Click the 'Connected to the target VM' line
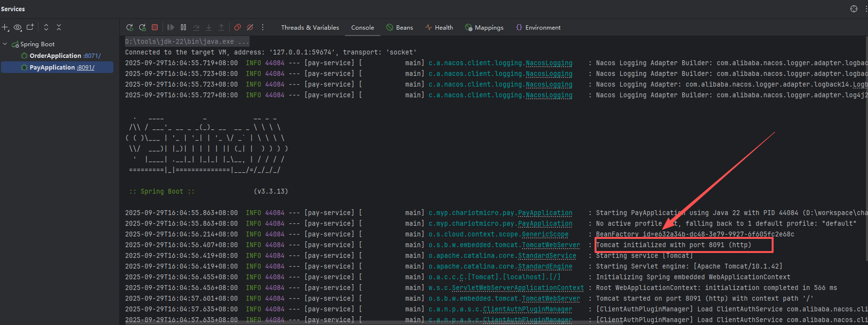868x325 pixels. click(271, 53)
